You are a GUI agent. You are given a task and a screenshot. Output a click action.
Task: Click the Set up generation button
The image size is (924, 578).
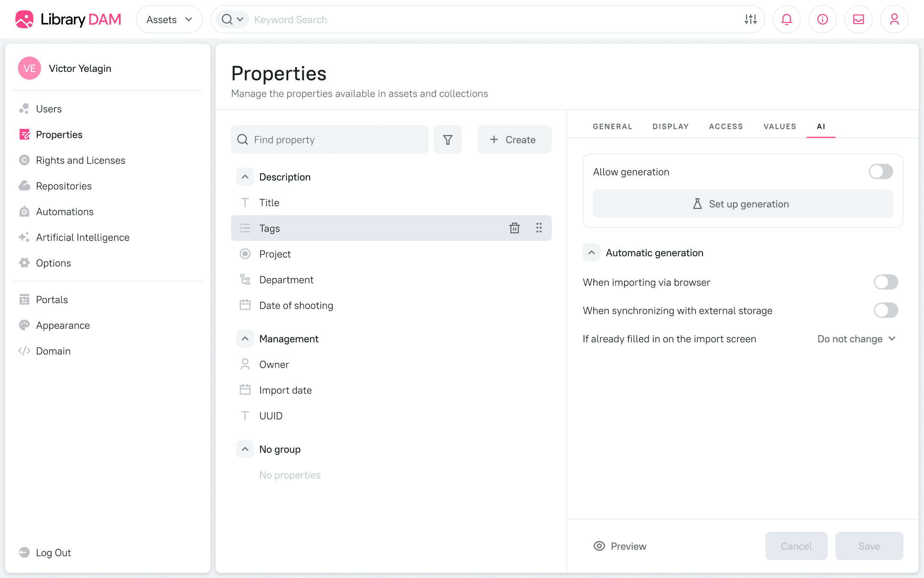click(743, 204)
